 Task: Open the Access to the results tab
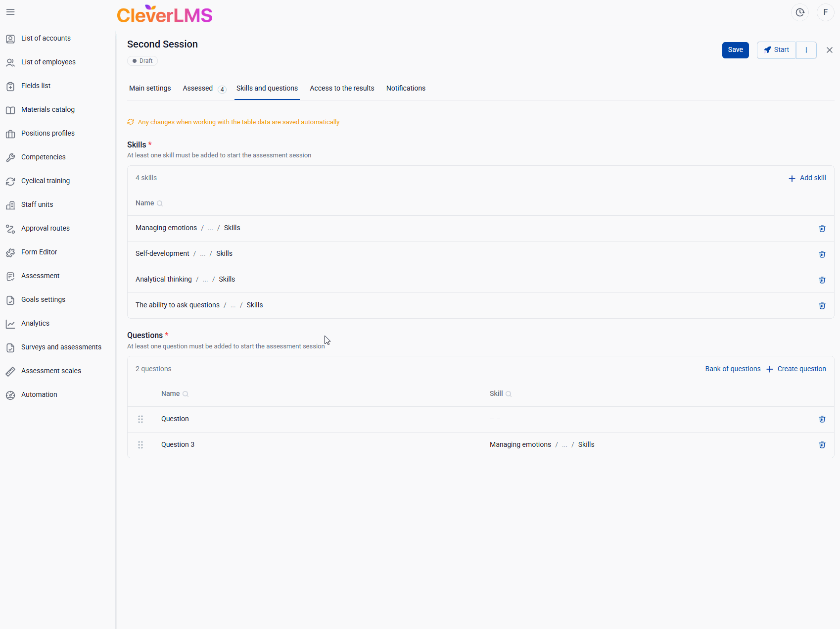(342, 88)
